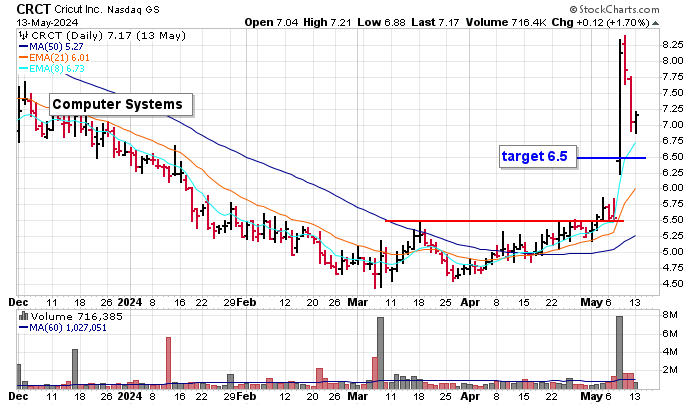
Task: Click the tall early-March gray volume bar
Action: [x=380, y=352]
